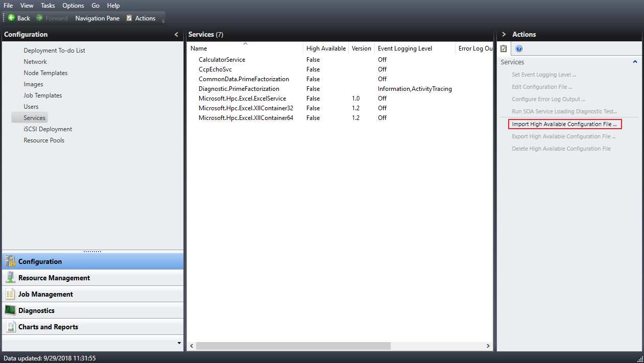Collapse the Services actions section
The height and width of the screenshot is (363, 644).
pyautogui.click(x=635, y=61)
